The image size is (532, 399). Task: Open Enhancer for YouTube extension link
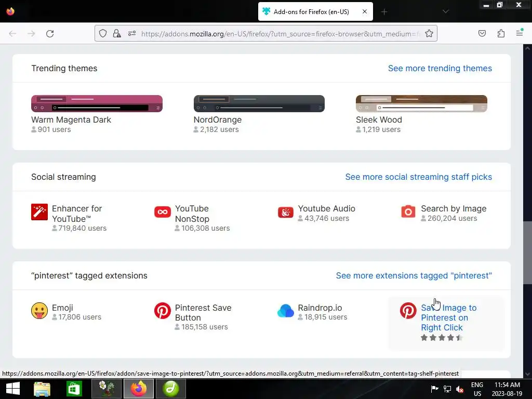(77, 214)
